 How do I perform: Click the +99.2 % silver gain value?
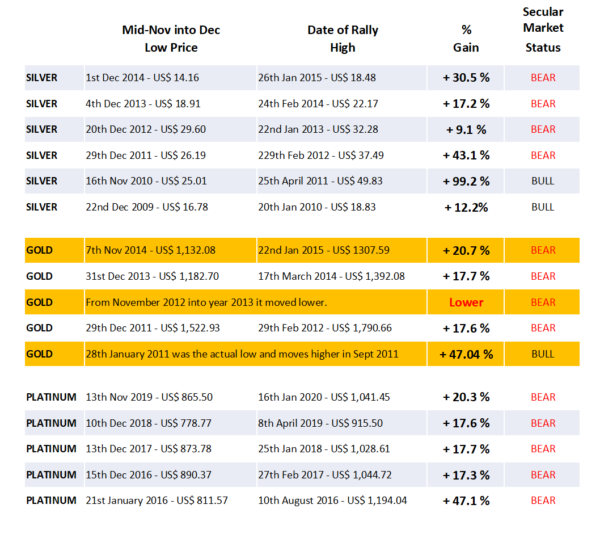pyautogui.click(x=466, y=181)
